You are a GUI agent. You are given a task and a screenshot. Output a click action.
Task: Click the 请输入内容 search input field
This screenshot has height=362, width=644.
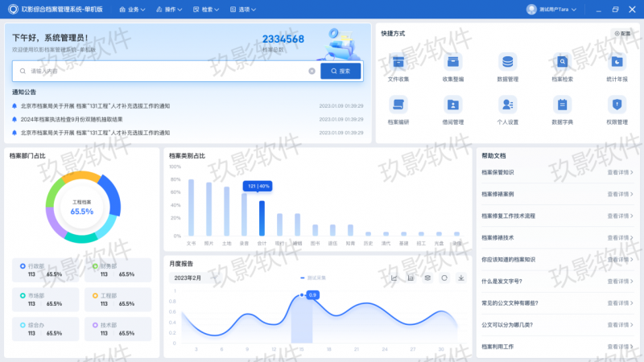pyautogui.click(x=161, y=71)
